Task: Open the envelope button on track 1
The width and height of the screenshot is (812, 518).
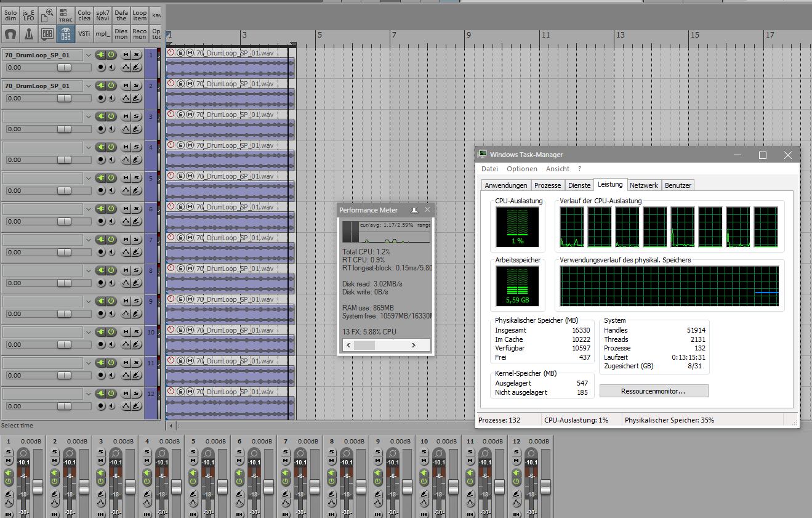Action: point(125,67)
